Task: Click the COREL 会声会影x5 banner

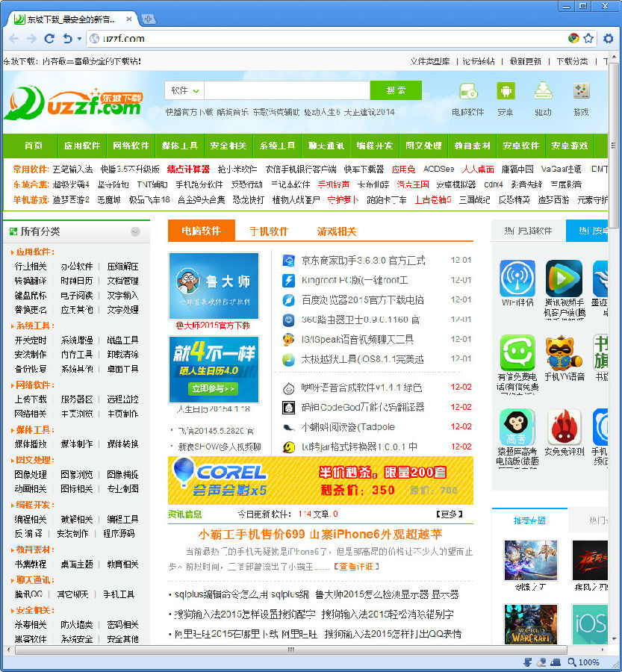Action: [320, 480]
